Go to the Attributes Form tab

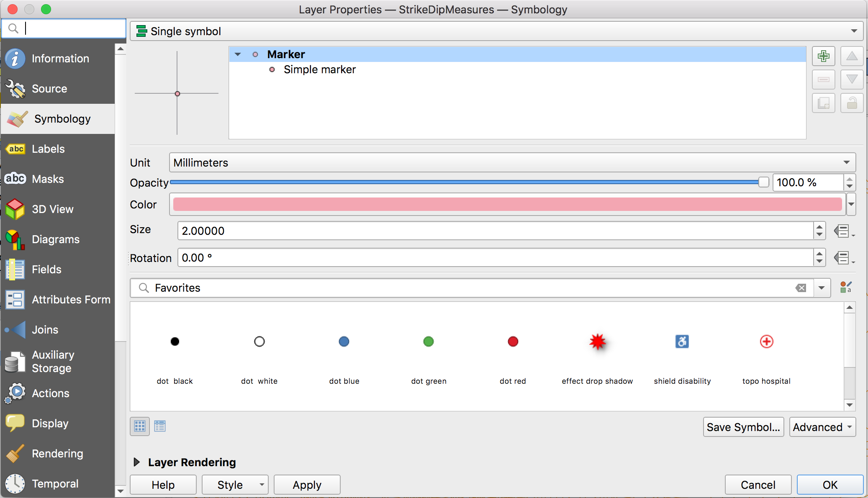71,300
